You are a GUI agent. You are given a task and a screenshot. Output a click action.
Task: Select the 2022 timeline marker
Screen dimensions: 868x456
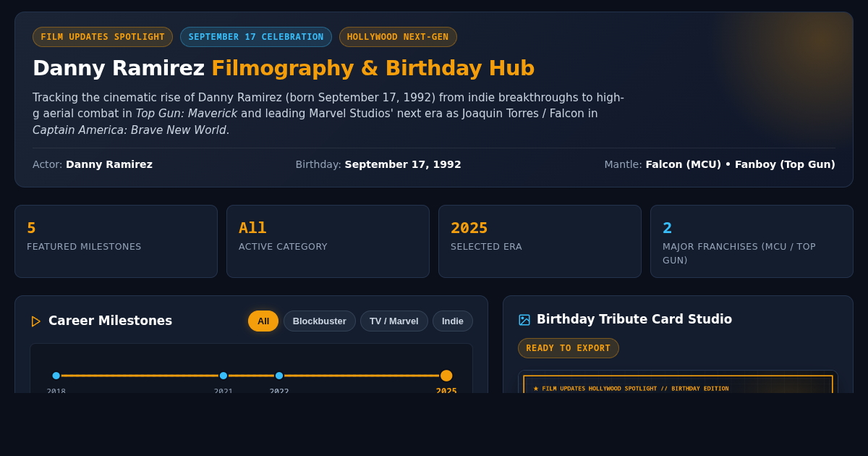279,376
